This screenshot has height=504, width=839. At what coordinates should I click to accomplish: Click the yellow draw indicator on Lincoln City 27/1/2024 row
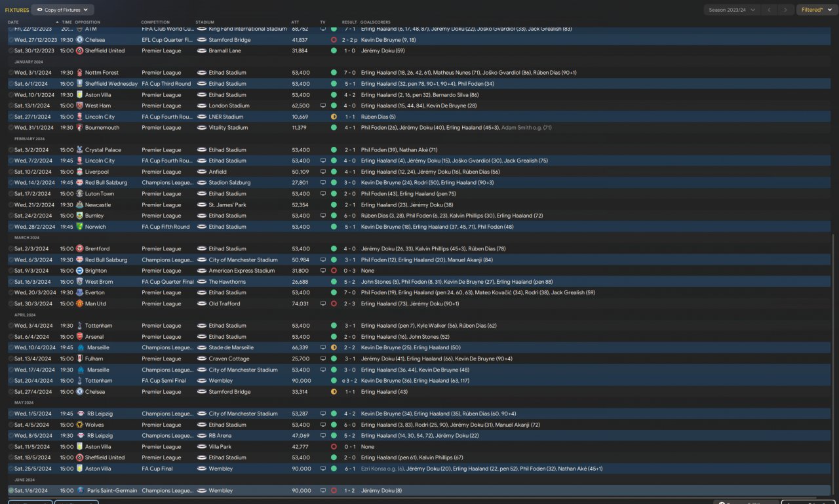pyautogui.click(x=334, y=117)
